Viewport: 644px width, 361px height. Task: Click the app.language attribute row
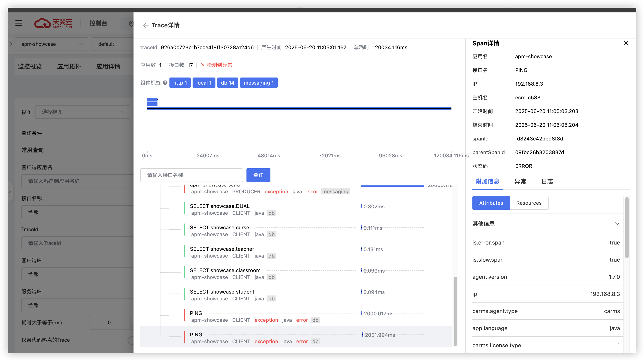pos(546,328)
